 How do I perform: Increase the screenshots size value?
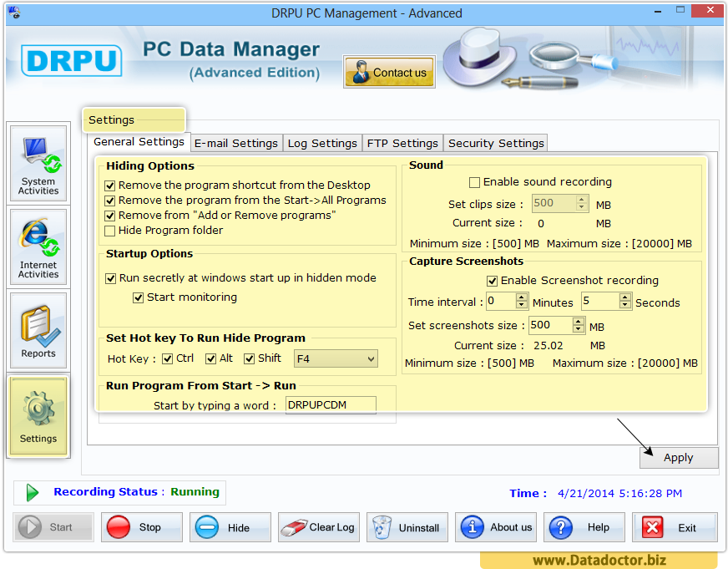point(578,322)
